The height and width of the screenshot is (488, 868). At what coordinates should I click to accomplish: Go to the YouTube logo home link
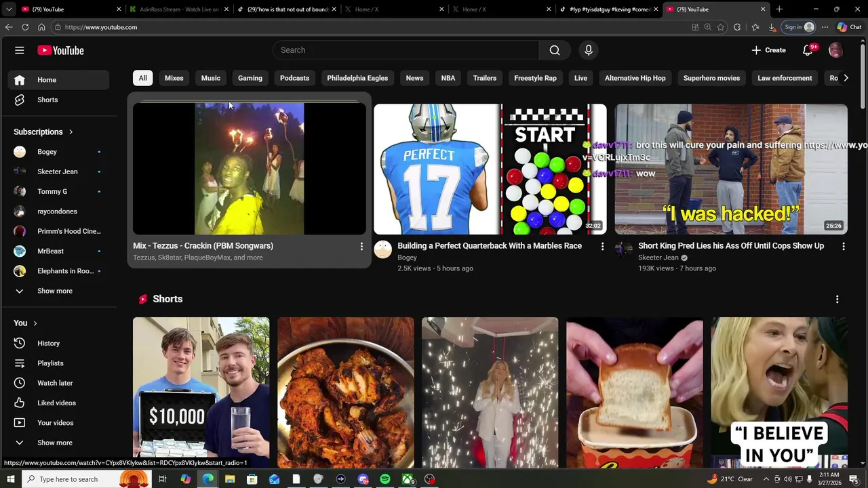pos(60,50)
